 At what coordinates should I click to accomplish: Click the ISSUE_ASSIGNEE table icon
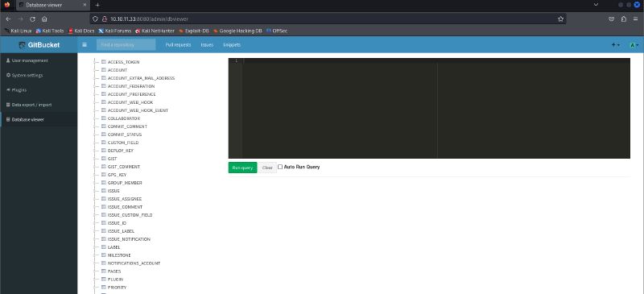pos(104,199)
